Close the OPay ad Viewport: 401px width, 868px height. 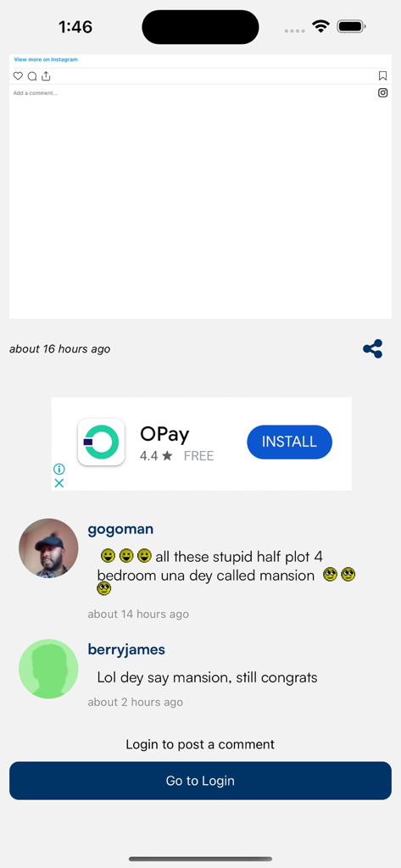pyautogui.click(x=59, y=483)
